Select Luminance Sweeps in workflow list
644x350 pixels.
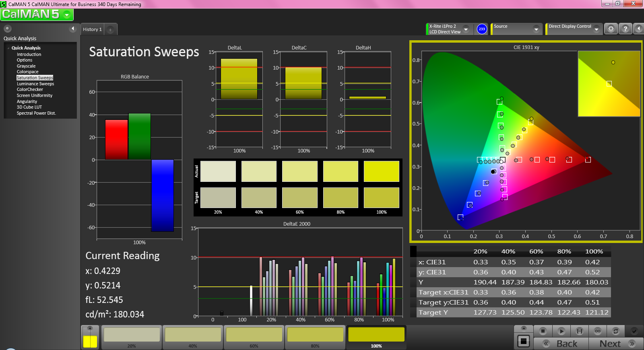35,84
